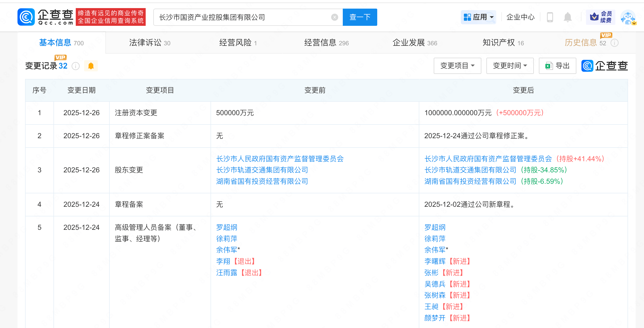This screenshot has height=328, width=644.
Task: Expand the 应用 dropdown menu
Action: tap(478, 17)
